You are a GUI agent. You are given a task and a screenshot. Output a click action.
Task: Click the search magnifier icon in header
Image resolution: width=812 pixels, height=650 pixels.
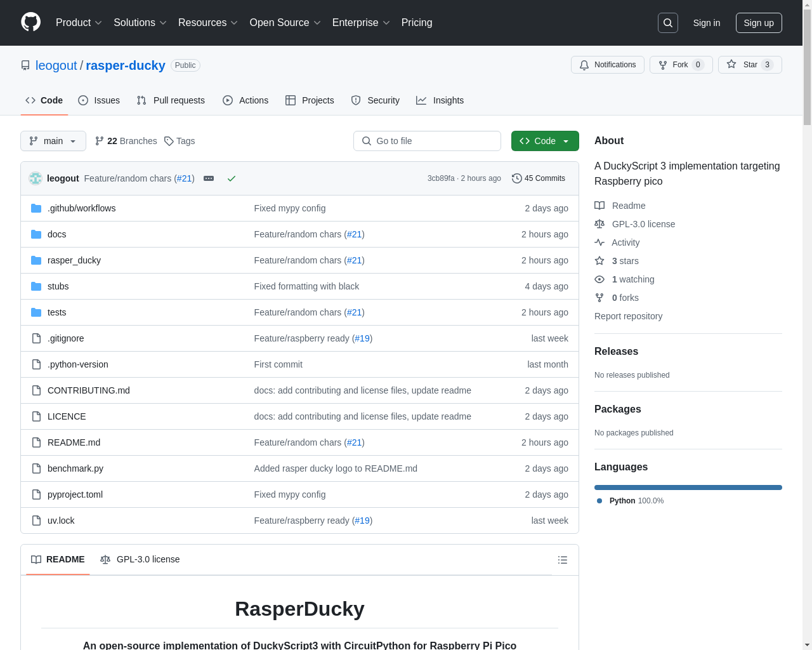[x=668, y=23]
